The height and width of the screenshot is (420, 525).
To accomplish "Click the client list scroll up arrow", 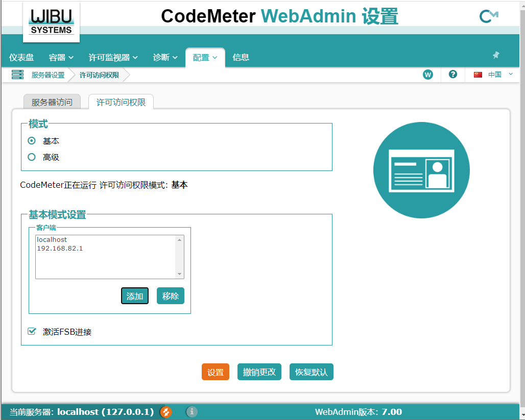I will tap(179, 240).
